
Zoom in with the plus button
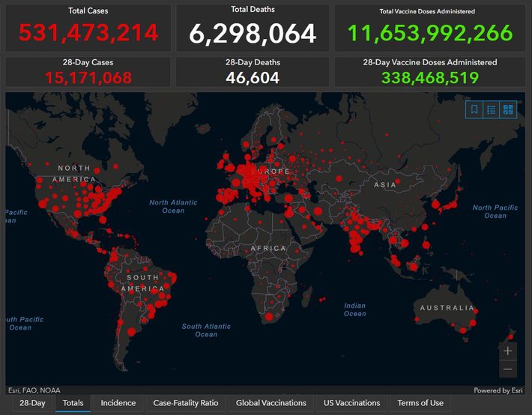(x=508, y=351)
